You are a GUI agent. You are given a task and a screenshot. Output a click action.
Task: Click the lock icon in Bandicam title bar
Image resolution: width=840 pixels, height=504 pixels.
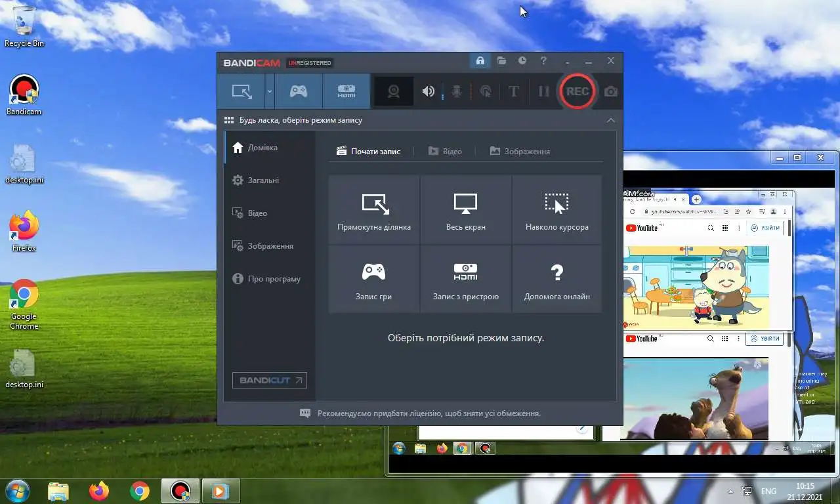tap(480, 60)
